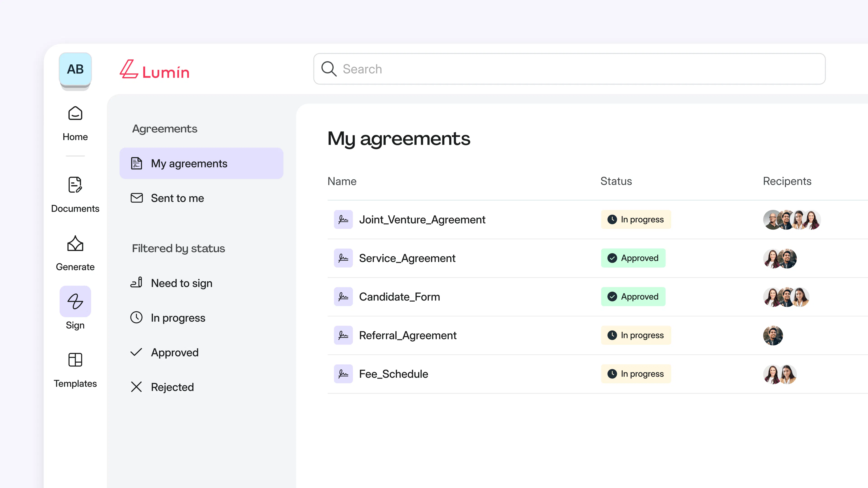Click the envelope icon for Sent to me
The height and width of the screenshot is (488, 868).
coord(137,198)
